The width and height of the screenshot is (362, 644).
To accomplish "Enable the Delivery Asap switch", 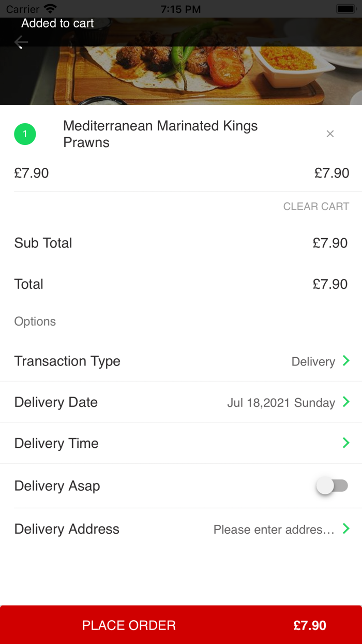I will pos(332,486).
